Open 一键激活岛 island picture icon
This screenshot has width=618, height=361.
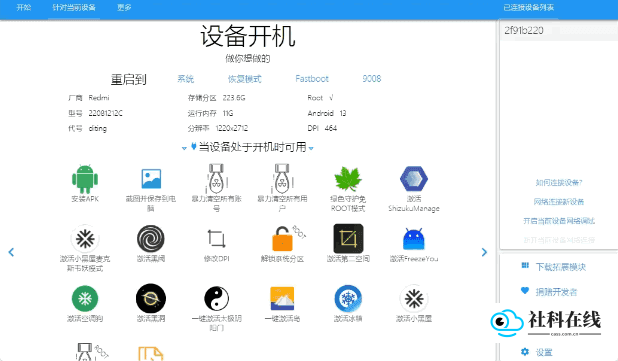coord(282,298)
